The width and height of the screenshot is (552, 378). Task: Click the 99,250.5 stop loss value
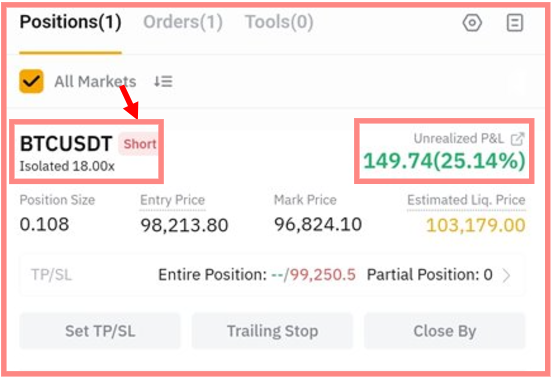pyautogui.click(x=323, y=275)
